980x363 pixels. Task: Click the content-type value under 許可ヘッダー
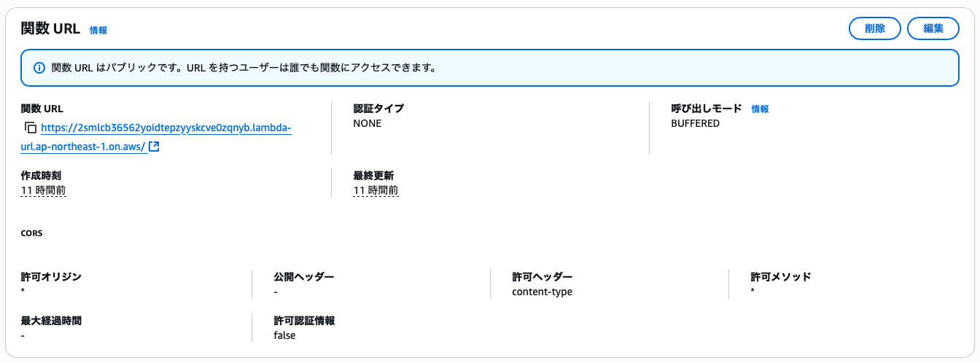click(x=542, y=292)
